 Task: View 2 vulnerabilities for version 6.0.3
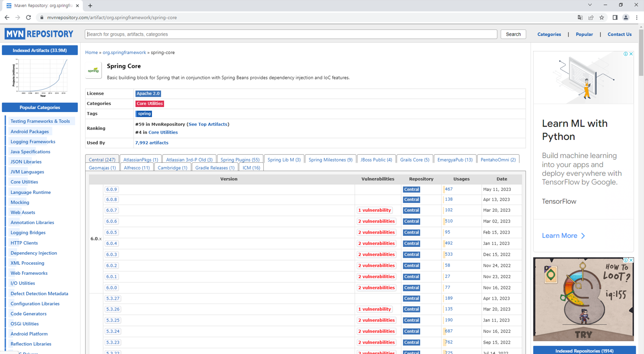(x=376, y=254)
